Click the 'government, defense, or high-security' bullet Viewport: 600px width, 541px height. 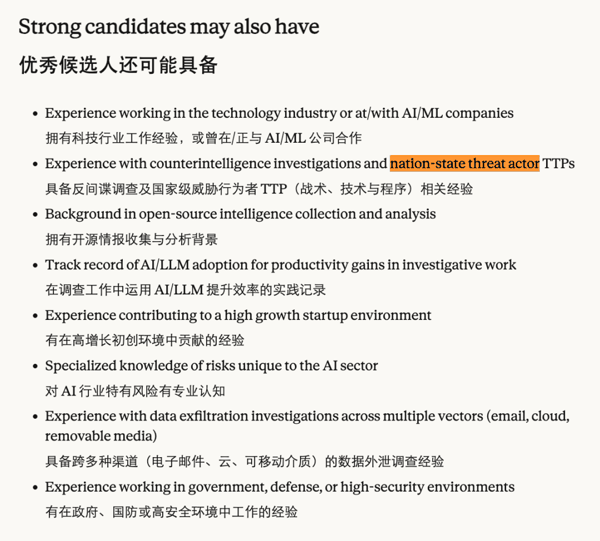280,487
